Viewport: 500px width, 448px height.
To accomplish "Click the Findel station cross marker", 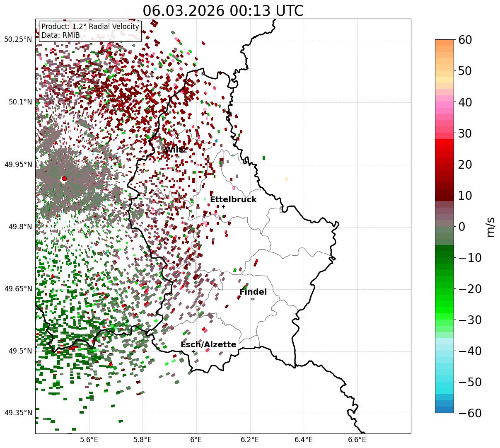I will click(253, 299).
